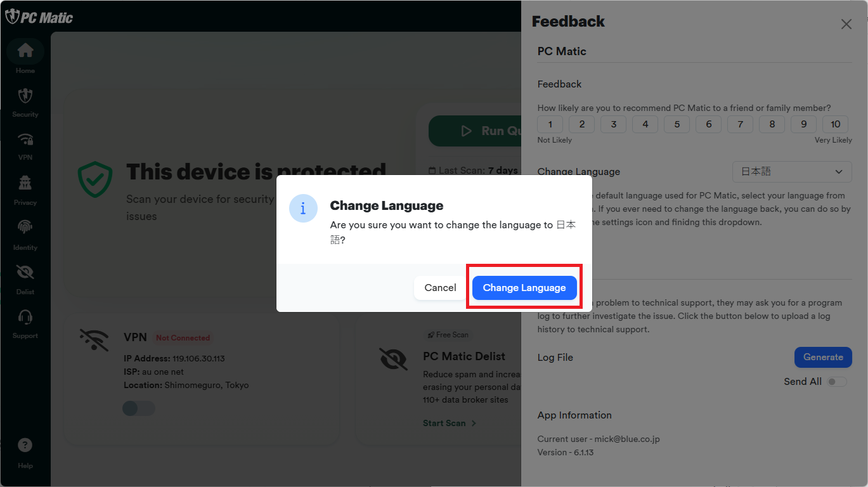Click the Last Scan text
This screenshot has height=487, width=868.
(474, 170)
